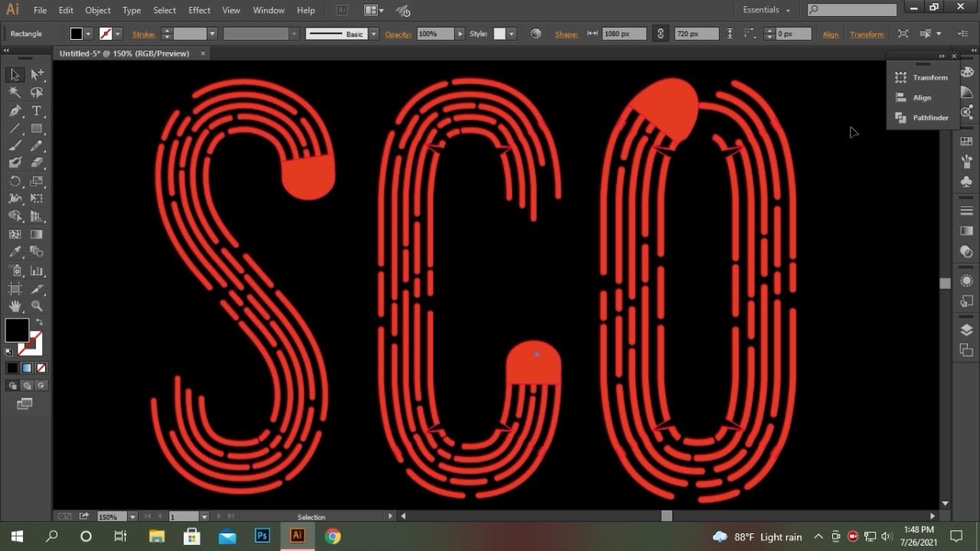Image resolution: width=980 pixels, height=551 pixels.
Task: Open the artboard navigation dropdown
Action: coord(204,517)
